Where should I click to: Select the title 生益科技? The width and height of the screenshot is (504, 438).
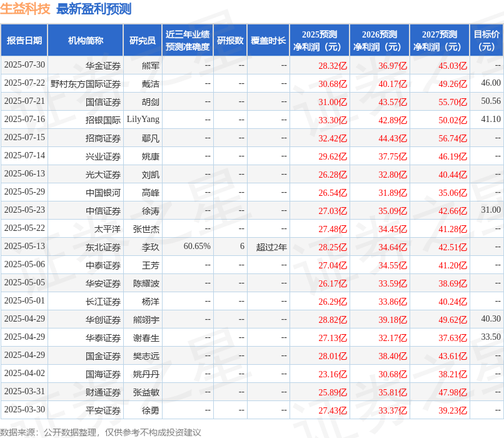tap(25, 9)
